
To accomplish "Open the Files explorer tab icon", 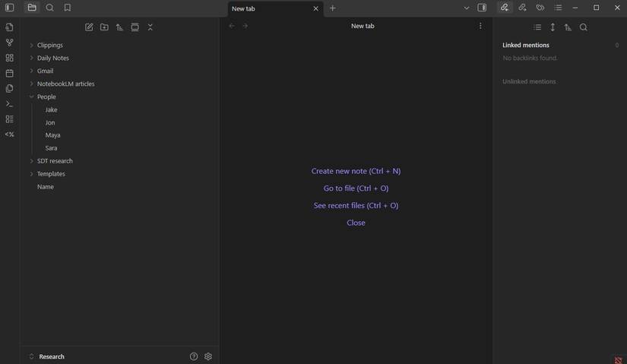I will point(32,8).
